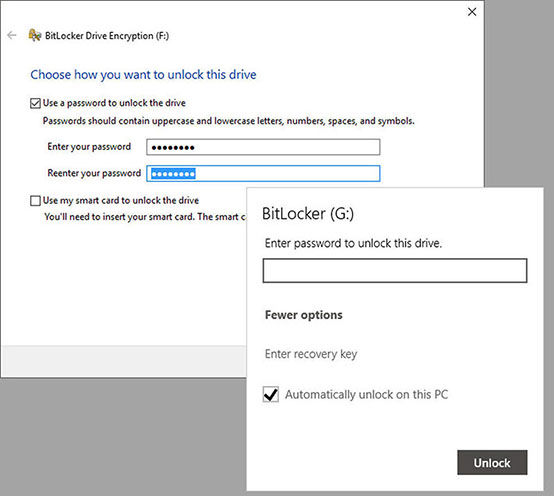Choose 'Enter recovery key' link
The height and width of the screenshot is (496, 554).
pos(311,354)
